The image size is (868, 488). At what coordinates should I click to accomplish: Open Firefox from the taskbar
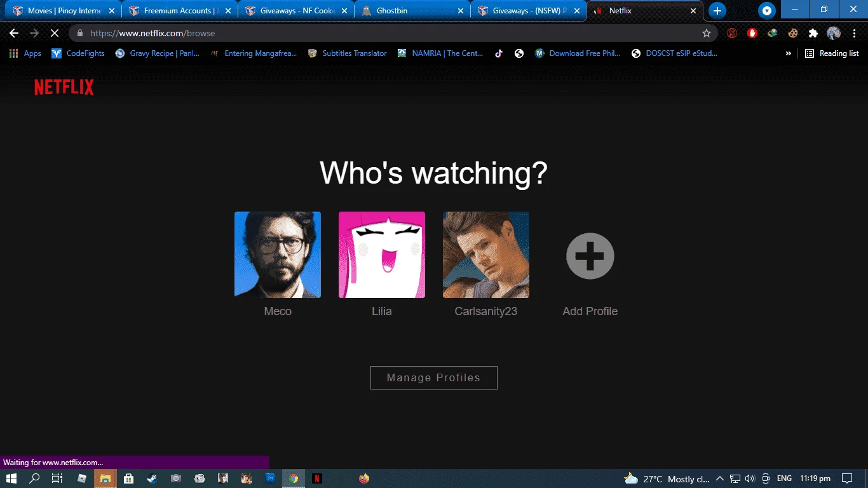pyautogui.click(x=364, y=478)
